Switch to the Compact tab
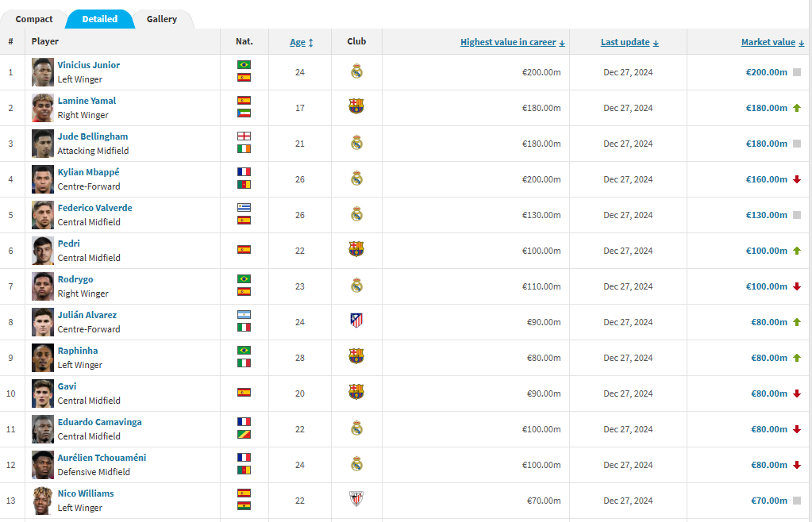This screenshot has height=522, width=812. pyautogui.click(x=34, y=19)
